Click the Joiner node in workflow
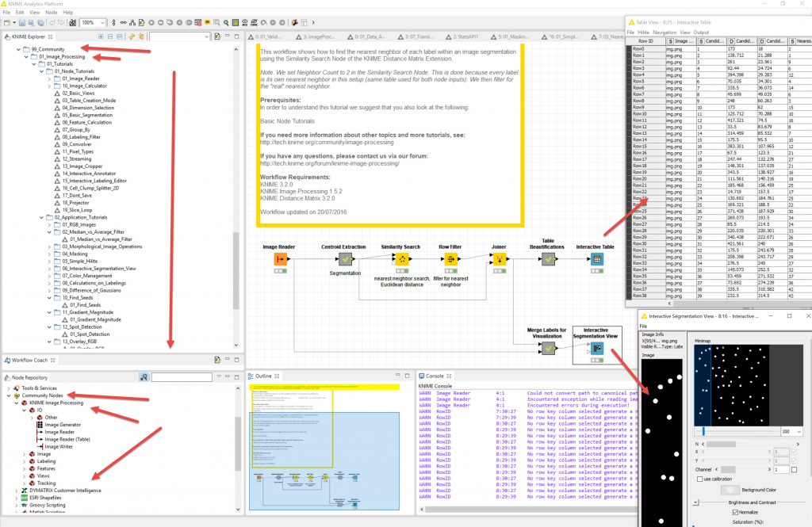 [499, 259]
